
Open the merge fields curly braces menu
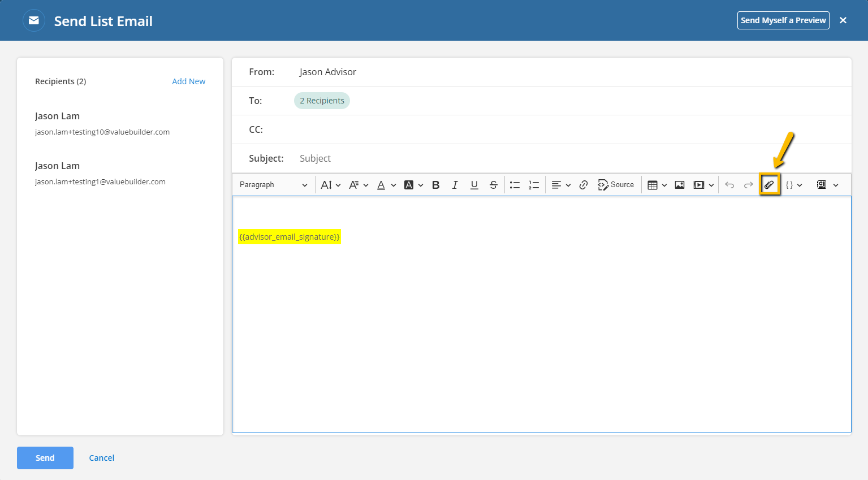point(794,185)
